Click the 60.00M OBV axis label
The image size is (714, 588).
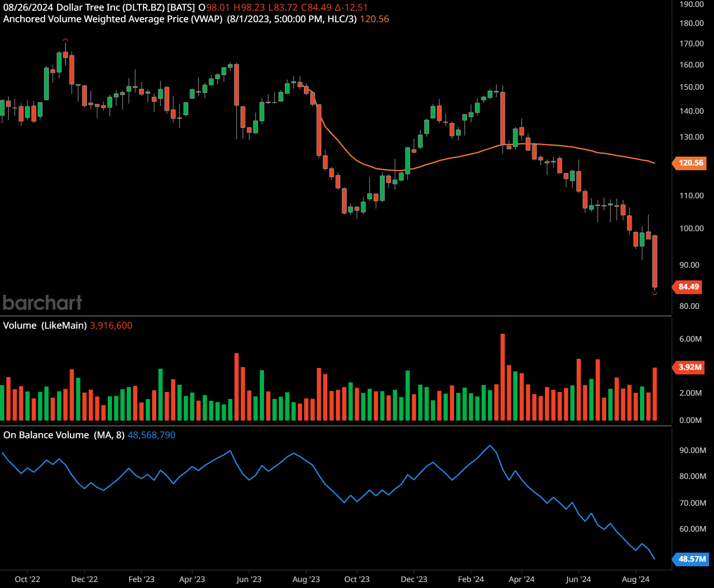[692, 529]
